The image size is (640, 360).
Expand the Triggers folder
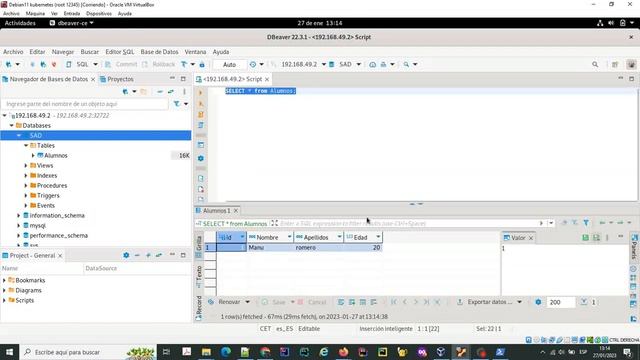[x=26, y=196]
